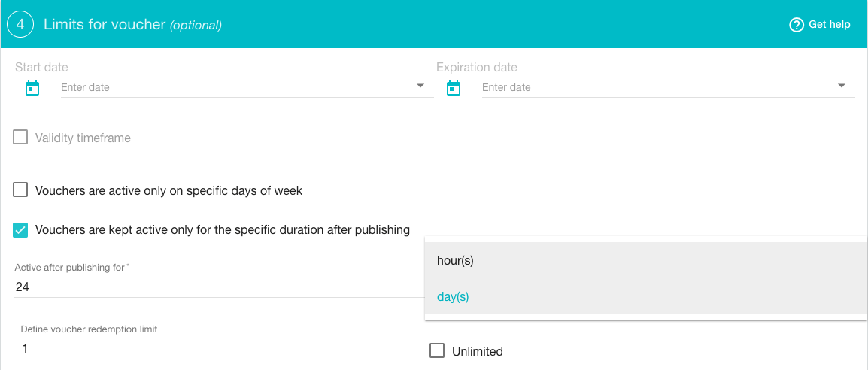Check Vouchers active on specific days of week
868x370 pixels.
(20, 190)
